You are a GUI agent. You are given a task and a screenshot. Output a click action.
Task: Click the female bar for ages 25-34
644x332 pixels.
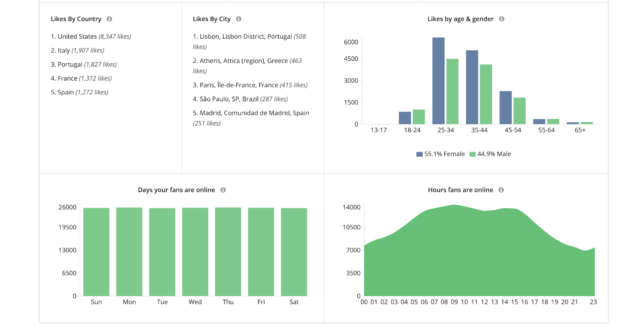pos(438,81)
